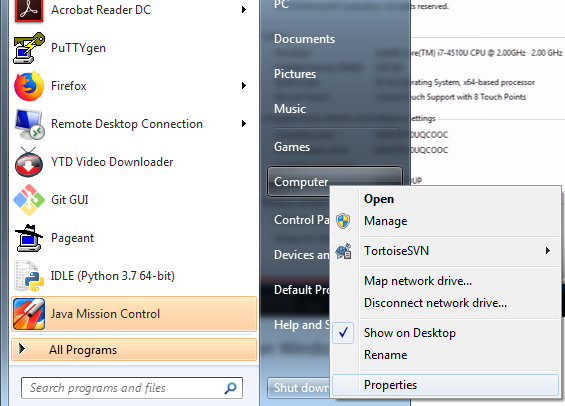Toggle Show on Desktop checkmark
The image size is (565, 406).
(x=343, y=333)
